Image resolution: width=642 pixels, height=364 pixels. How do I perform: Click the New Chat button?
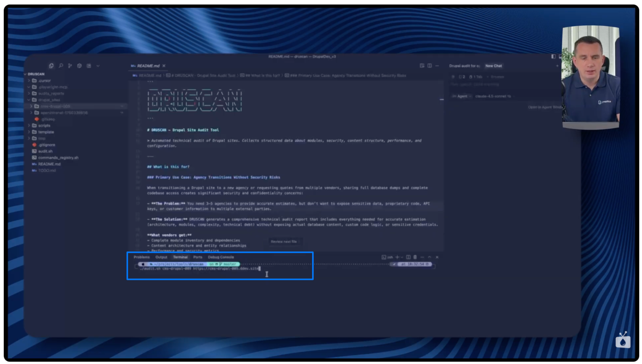pos(494,66)
